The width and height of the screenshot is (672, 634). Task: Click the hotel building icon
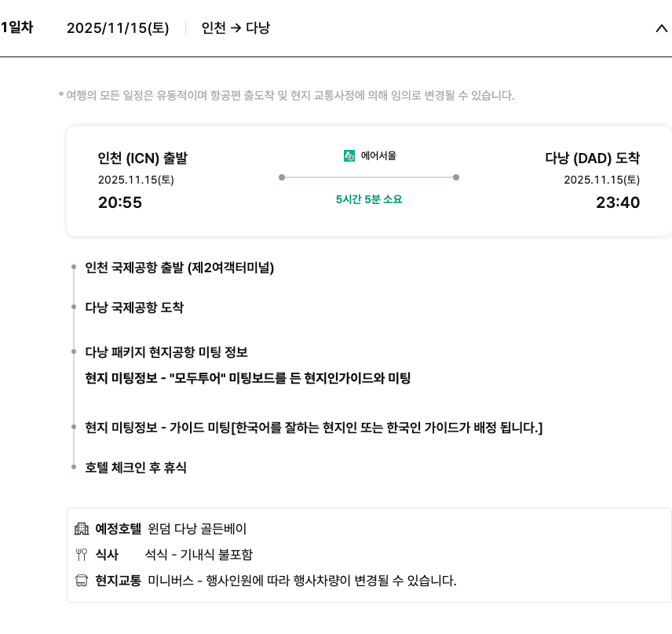(82, 529)
